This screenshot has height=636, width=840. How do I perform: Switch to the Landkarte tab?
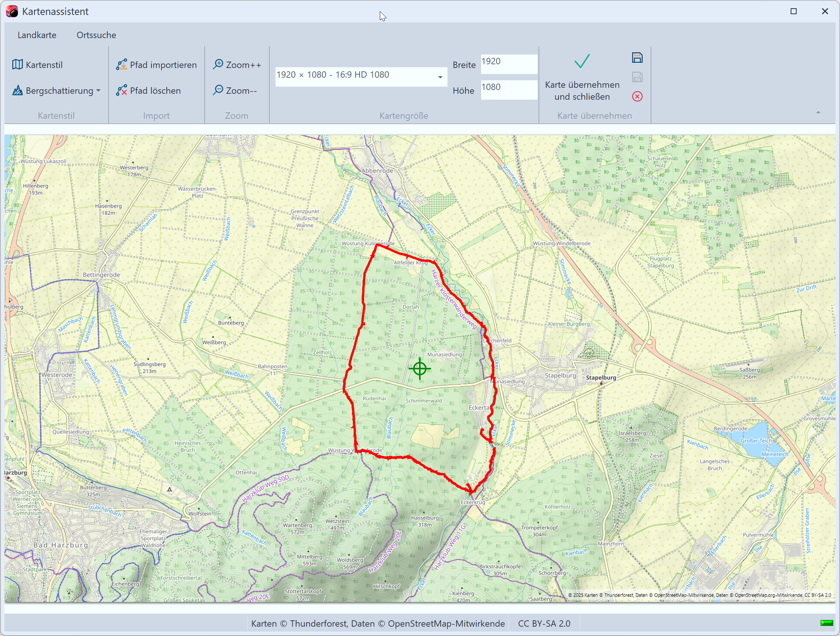tap(37, 35)
